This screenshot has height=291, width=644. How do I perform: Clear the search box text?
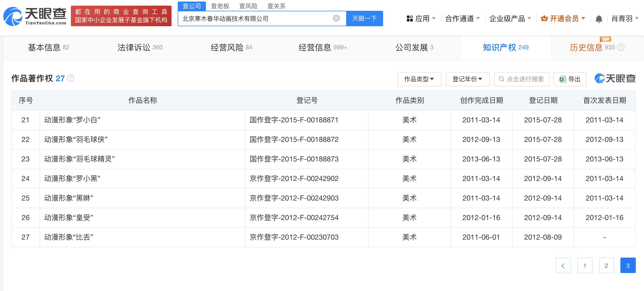[x=336, y=18]
